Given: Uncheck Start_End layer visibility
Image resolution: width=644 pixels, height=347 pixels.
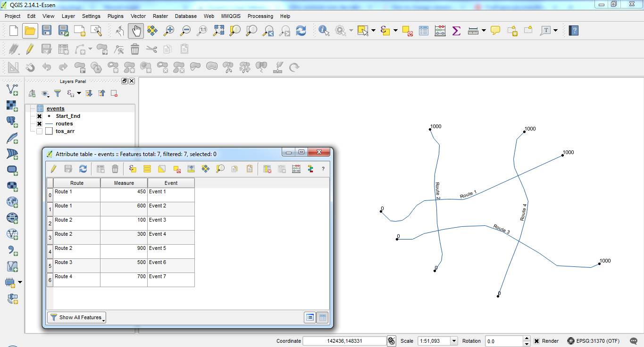Looking at the screenshot, I should tap(40, 116).
